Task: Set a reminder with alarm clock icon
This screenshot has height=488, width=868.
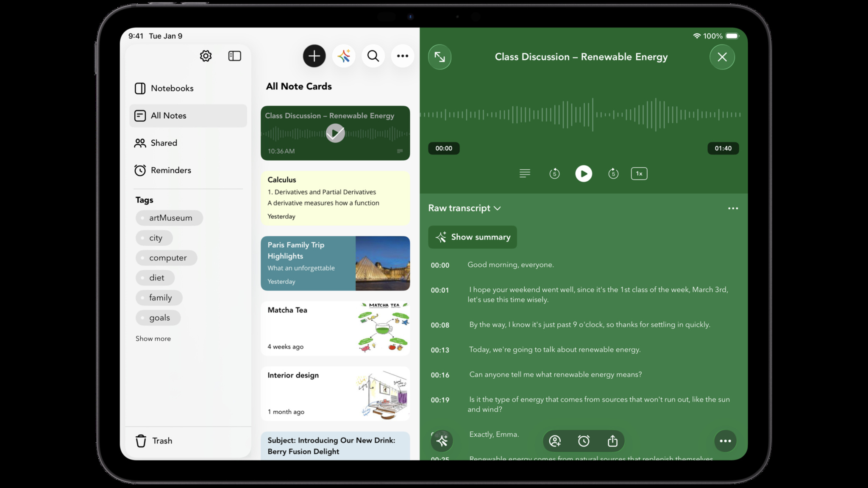Action: (584, 441)
